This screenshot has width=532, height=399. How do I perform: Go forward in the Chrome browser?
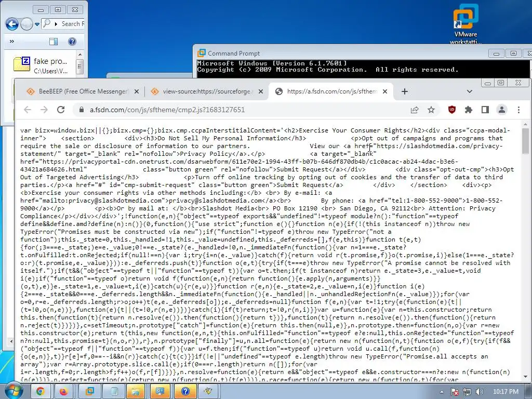coord(44,110)
